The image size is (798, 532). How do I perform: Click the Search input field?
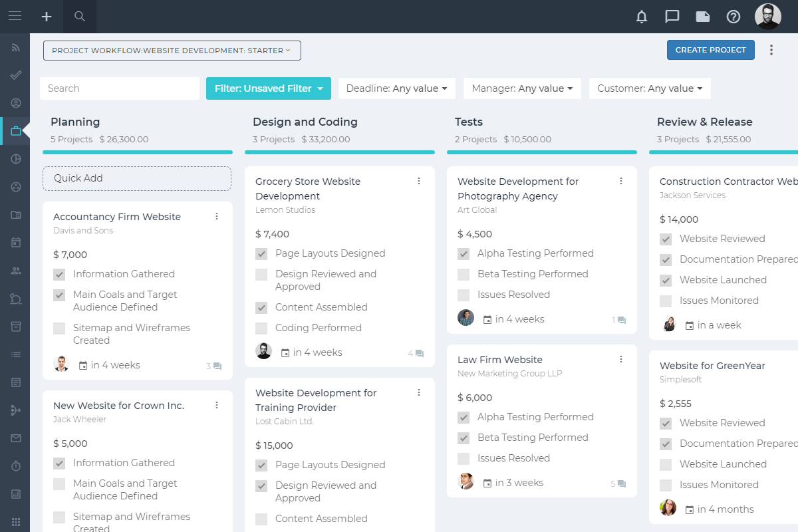(x=120, y=88)
